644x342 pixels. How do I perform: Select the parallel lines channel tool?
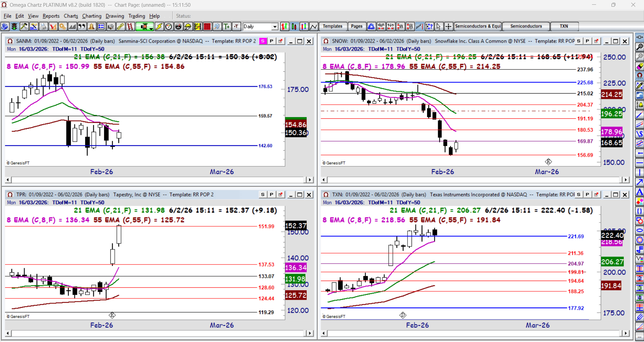(x=640, y=124)
